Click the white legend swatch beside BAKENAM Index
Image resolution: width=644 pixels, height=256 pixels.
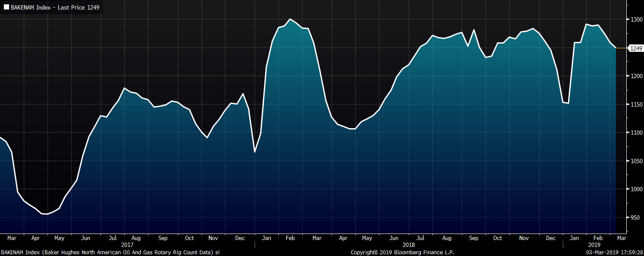point(6,7)
